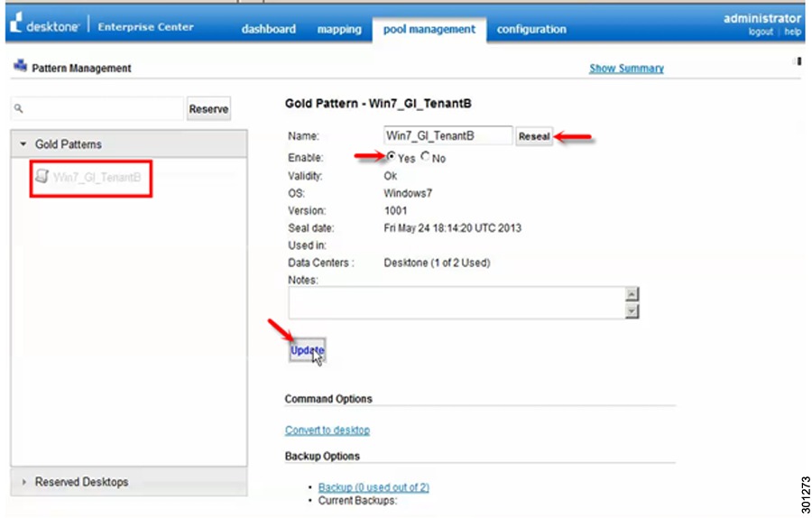
Task: Click the Name text field
Action: [448, 135]
